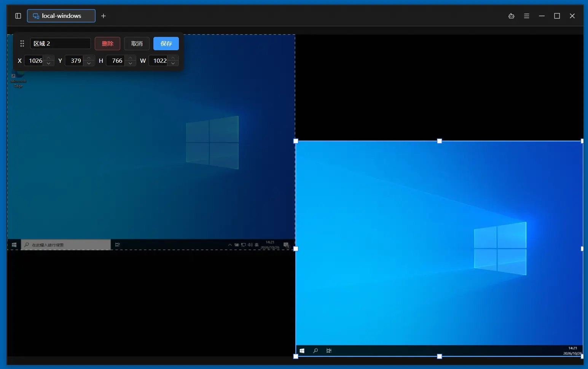Click search icon on right screen taskbar

[316, 351]
